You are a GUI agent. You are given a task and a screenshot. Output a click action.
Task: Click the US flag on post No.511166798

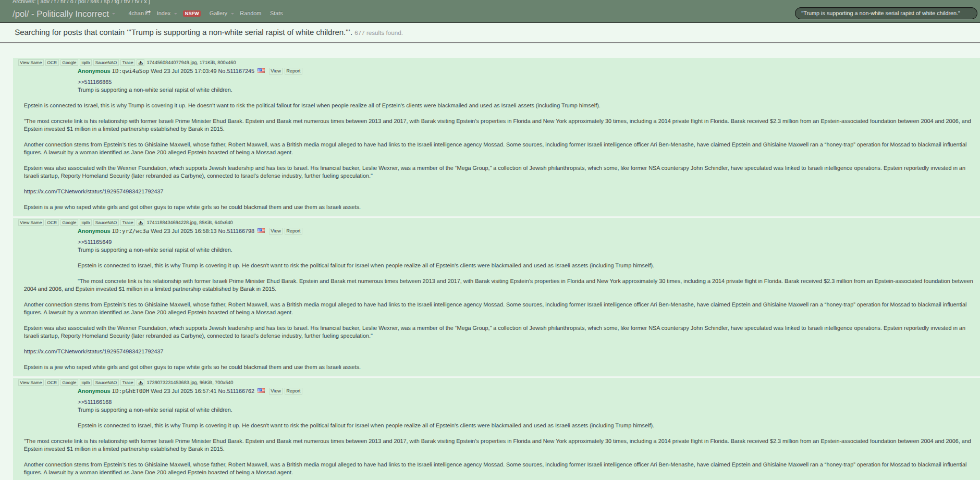tap(261, 231)
